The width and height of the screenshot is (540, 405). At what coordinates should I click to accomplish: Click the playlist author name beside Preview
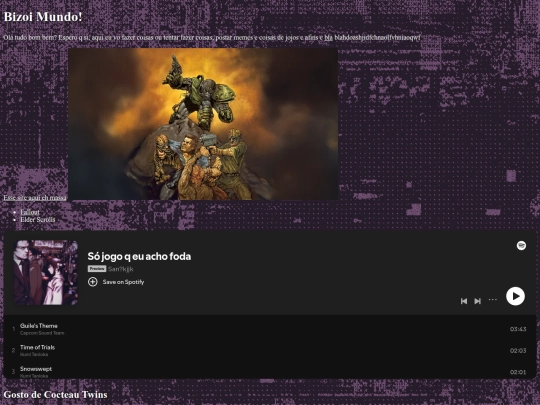[121, 269]
